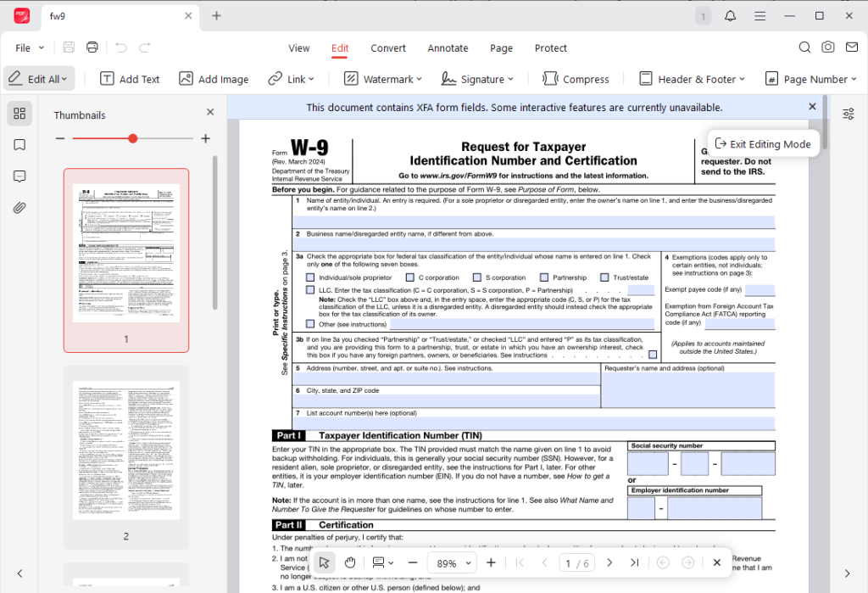The width and height of the screenshot is (868, 593).
Task: Check the S corporation box
Action: tap(477, 277)
